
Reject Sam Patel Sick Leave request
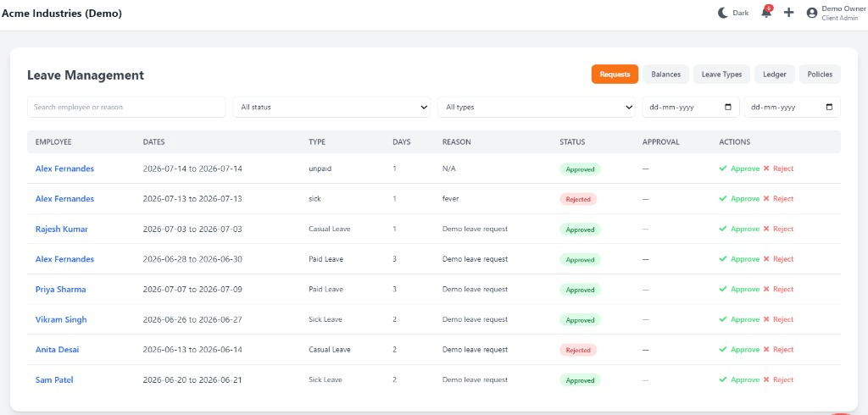pos(778,379)
